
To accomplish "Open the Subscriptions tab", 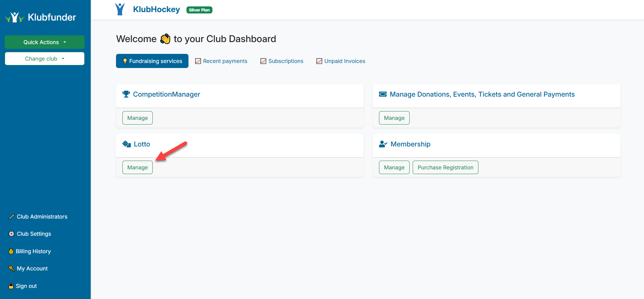I will [282, 61].
